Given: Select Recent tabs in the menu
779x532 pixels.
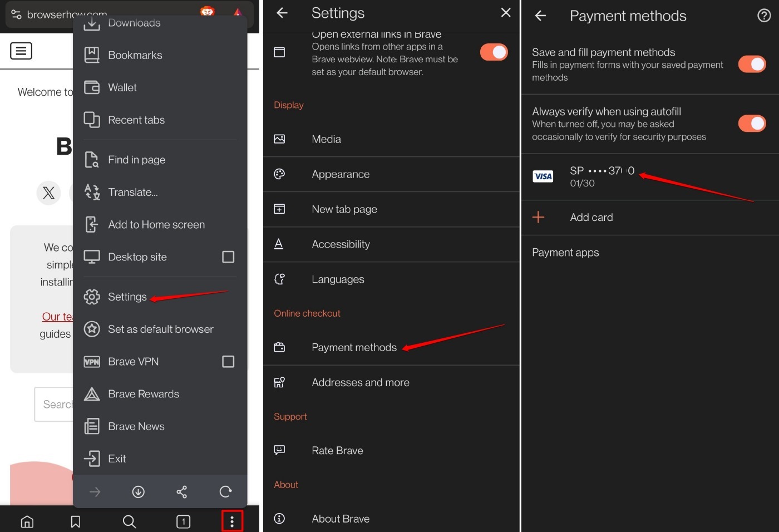Looking at the screenshot, I should pos(160,120).
